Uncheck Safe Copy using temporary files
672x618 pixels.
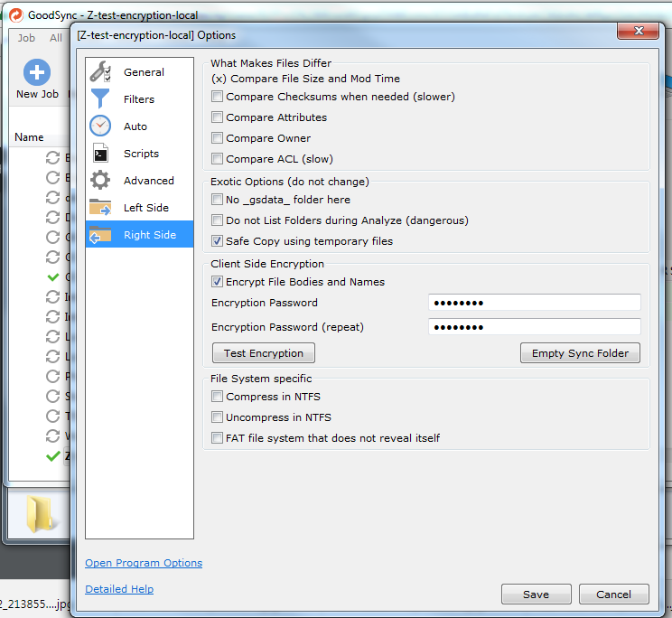coord(217,241)
